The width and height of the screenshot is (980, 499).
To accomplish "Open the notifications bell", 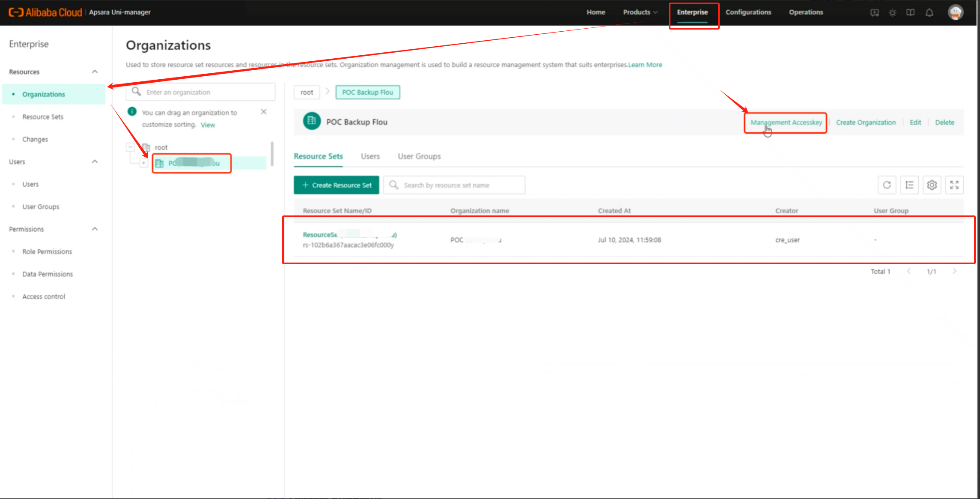I will [929, 12].
